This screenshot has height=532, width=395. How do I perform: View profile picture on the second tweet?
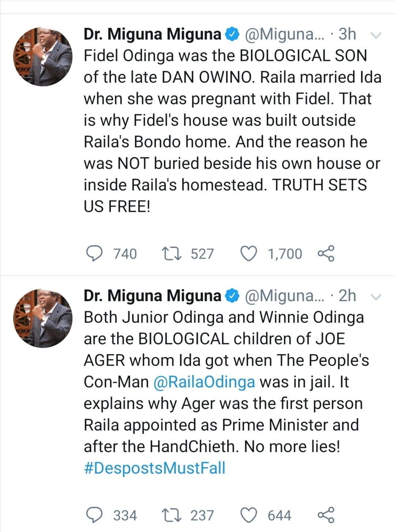pyautogui.click(x=43, y=318)
